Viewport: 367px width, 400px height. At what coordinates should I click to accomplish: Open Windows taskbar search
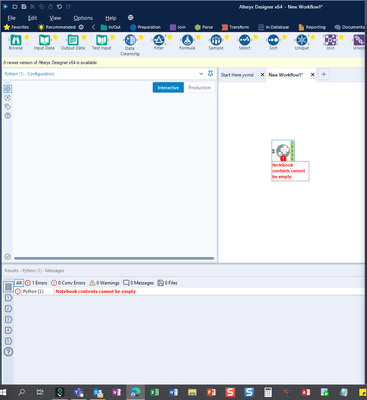pos(22,392)
